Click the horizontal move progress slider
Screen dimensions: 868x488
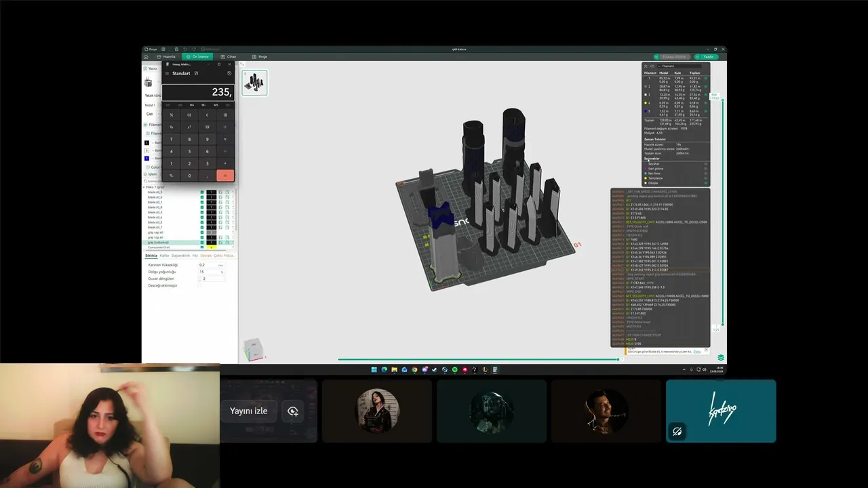[x=479, y=359]
